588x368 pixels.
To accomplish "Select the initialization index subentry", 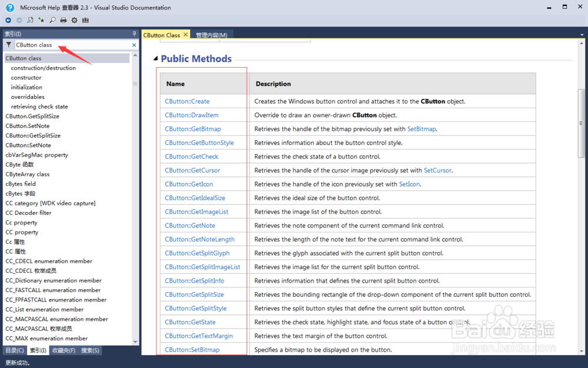I will coord(26,87).
